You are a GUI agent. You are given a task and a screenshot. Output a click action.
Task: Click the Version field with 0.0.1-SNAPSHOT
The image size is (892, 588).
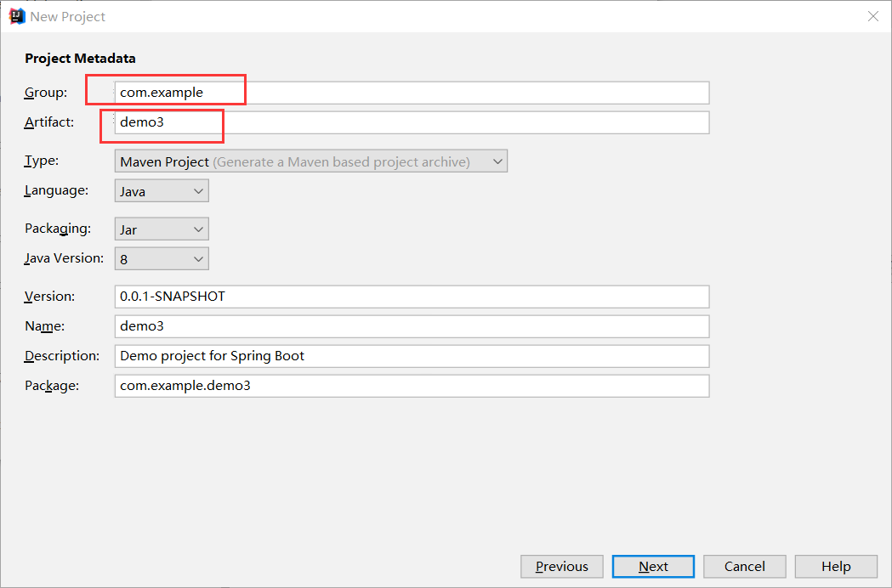412,297
